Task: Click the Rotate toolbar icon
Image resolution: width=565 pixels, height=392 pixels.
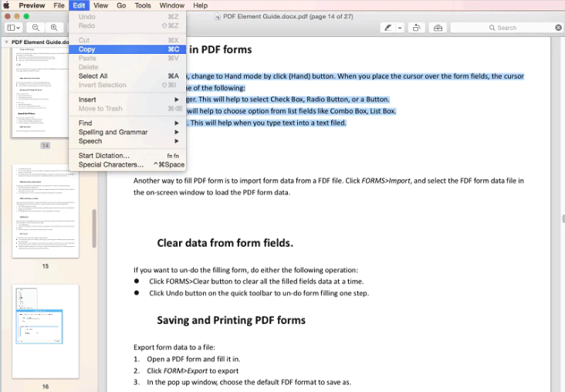Action: click(x=417, y=28)
